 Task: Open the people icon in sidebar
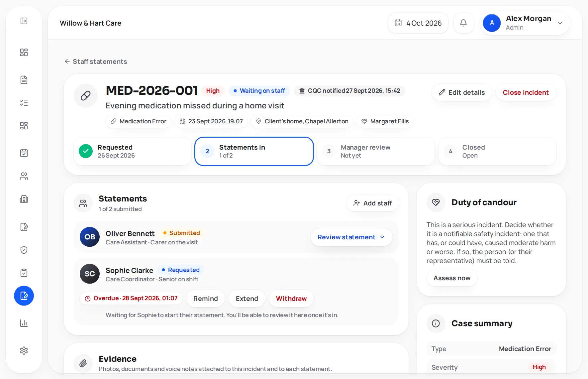24,176
